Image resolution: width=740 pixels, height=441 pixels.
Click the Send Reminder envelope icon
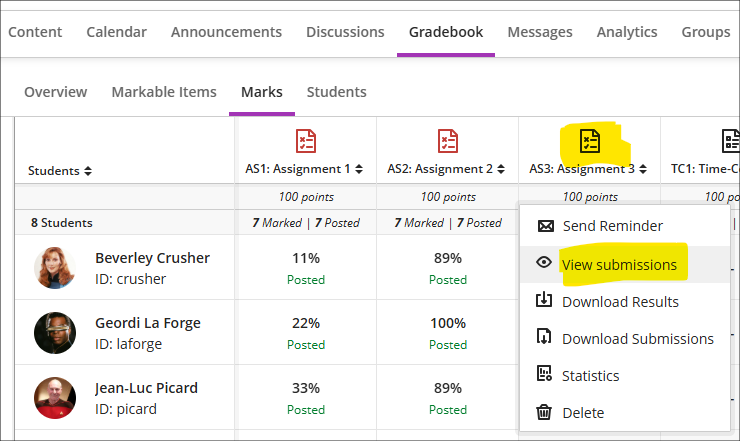(545, 226)
